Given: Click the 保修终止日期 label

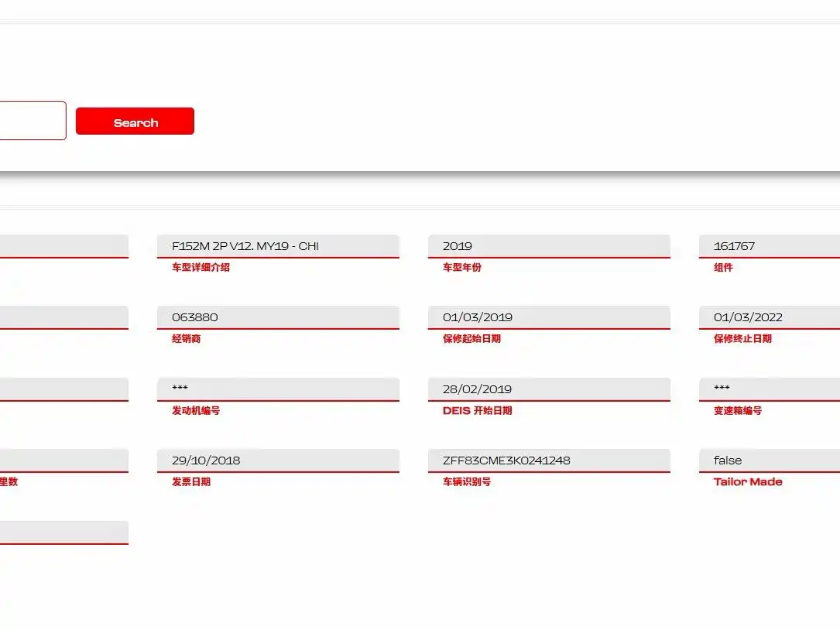Looking at the screenshot, I should coord(742,338).
